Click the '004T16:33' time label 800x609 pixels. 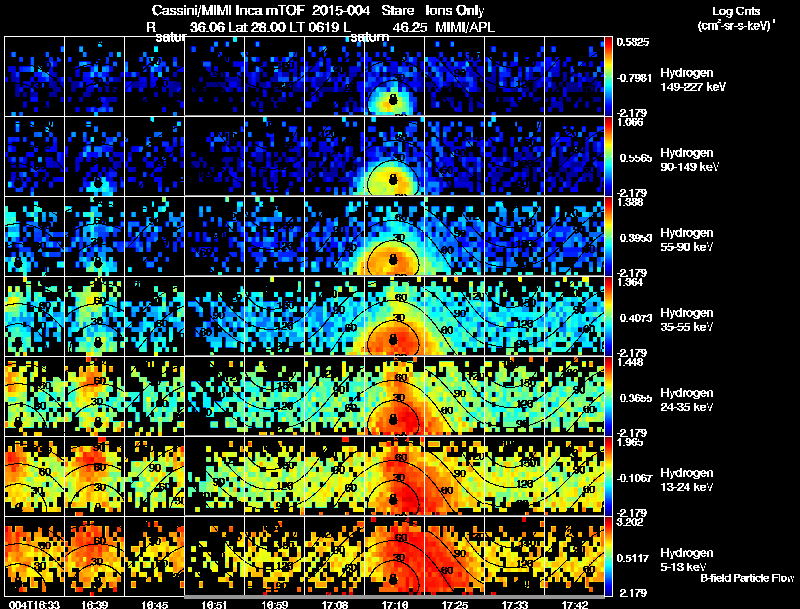click(x=34, y=604)
